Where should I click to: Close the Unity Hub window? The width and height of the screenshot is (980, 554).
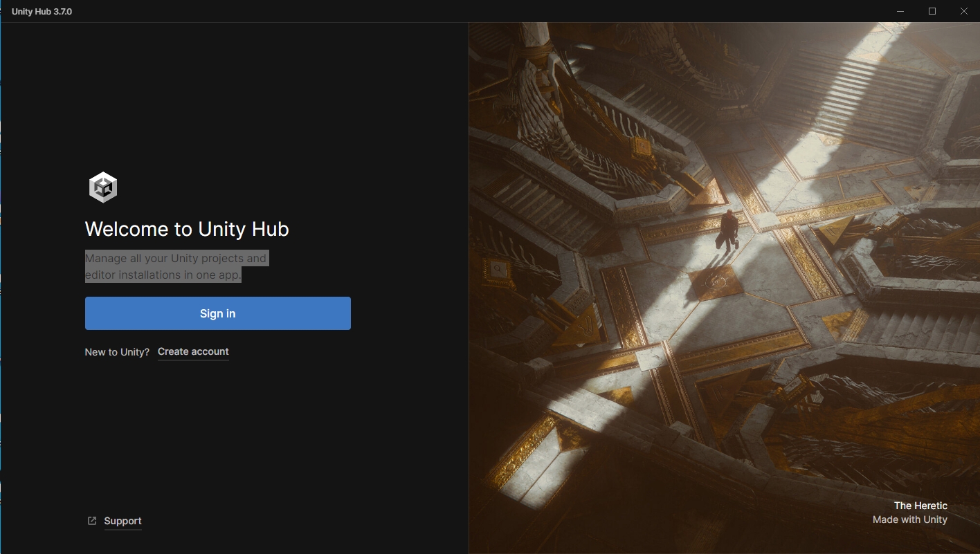pos(964,11)
